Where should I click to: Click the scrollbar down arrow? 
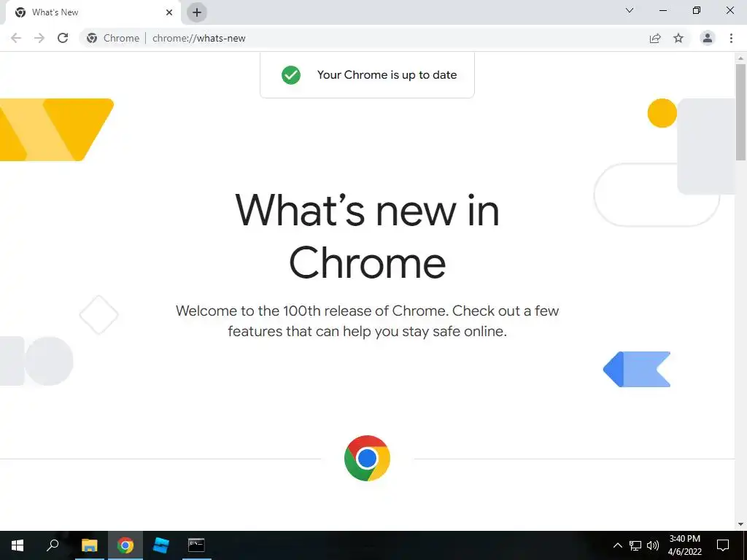pyautogui.click(x=741, y=524)
